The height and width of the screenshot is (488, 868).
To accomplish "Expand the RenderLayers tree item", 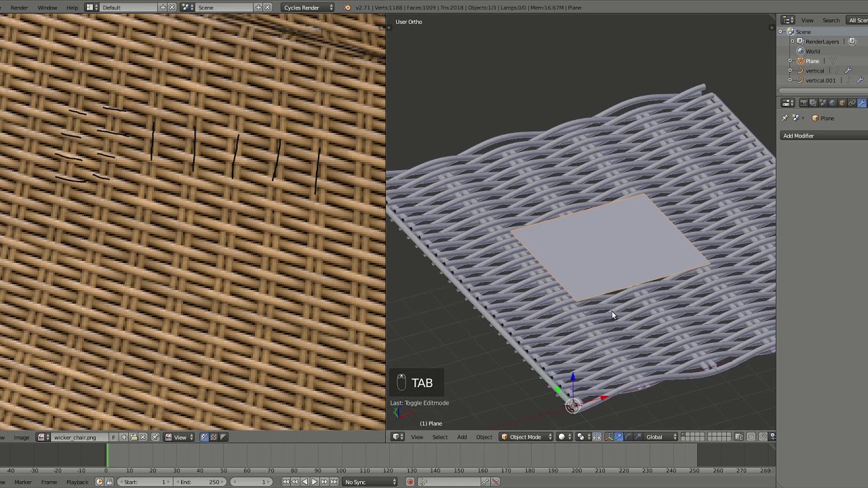I will (x=792, y=41).
